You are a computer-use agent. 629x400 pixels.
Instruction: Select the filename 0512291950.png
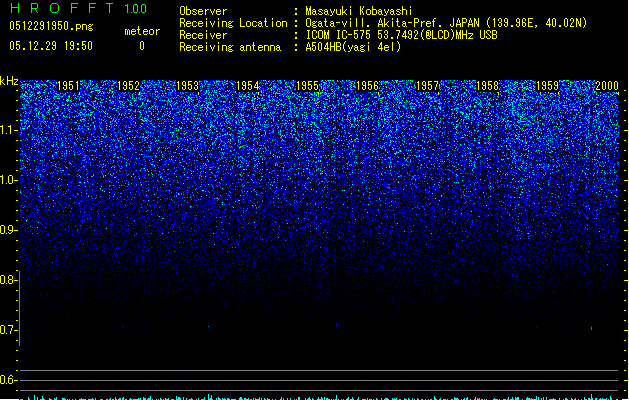coord(51,26)
